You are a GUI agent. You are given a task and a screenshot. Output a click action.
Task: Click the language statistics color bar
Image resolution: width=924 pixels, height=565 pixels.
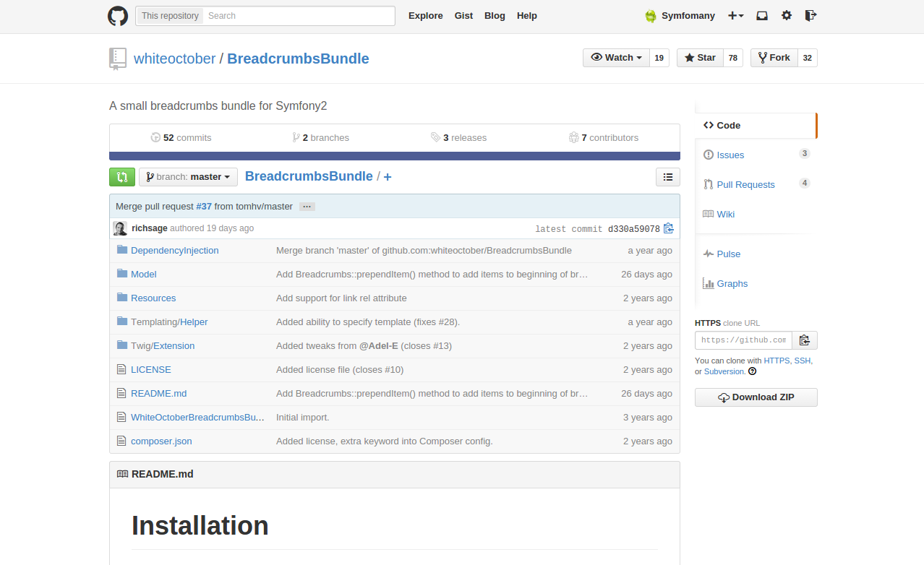coord(395,156)
